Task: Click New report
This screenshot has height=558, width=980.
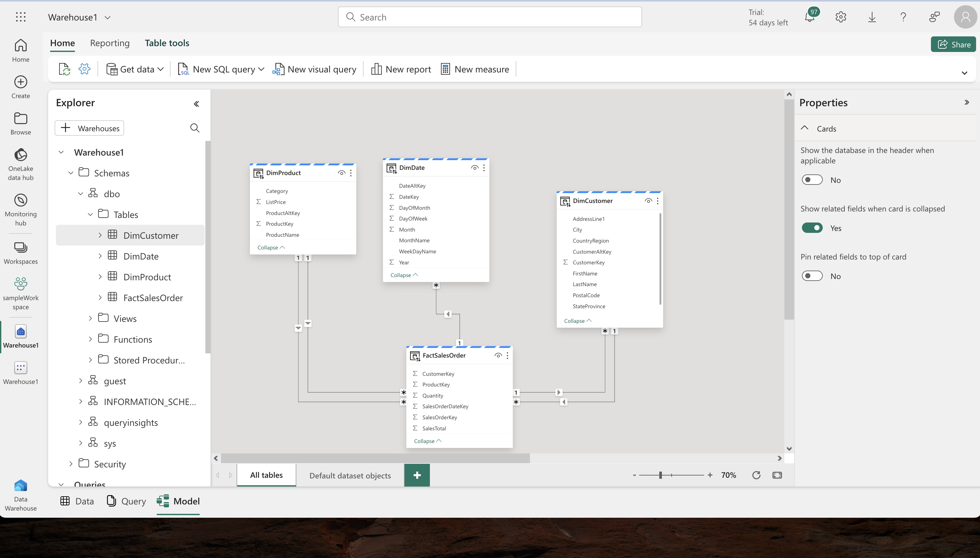Action: 401,70
